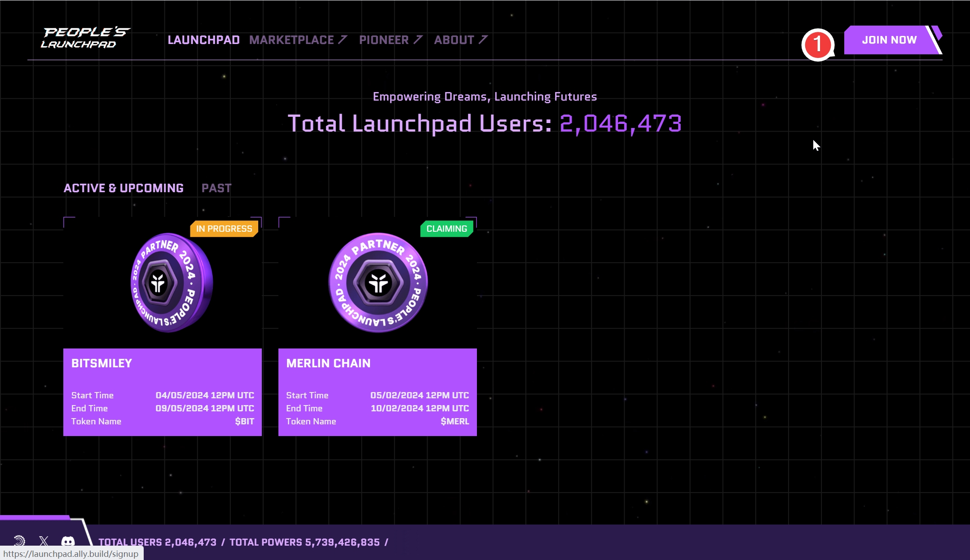This screenshot has width=970, height=560.
Task: Open the PIONEER nav link
Action: pos(384,40)
